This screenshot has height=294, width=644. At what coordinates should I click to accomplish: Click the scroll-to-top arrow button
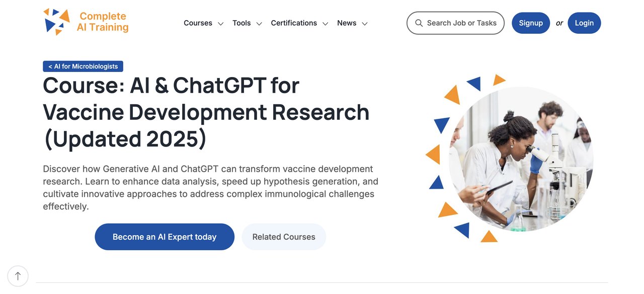tap(18, 276)
